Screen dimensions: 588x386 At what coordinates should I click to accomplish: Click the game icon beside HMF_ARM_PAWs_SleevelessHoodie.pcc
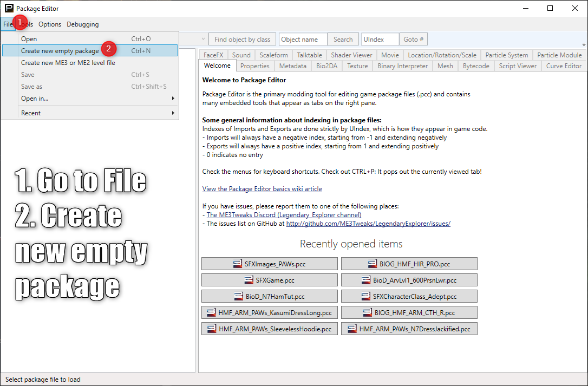click(212, 329)
